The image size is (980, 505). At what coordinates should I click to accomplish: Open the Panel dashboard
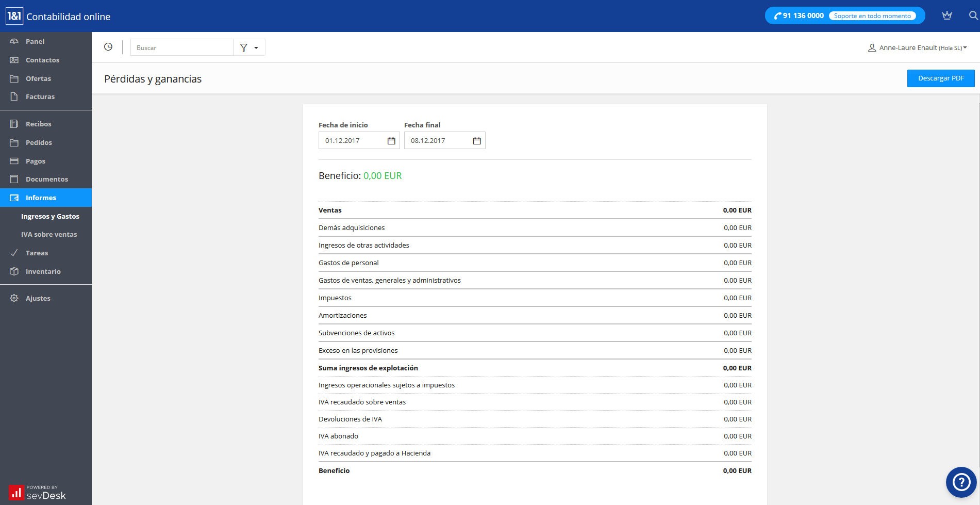[35, 41]
